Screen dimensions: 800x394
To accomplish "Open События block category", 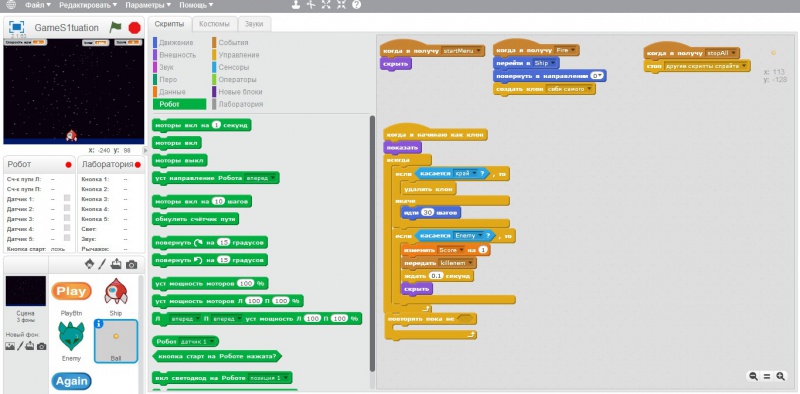I will 233,42.
